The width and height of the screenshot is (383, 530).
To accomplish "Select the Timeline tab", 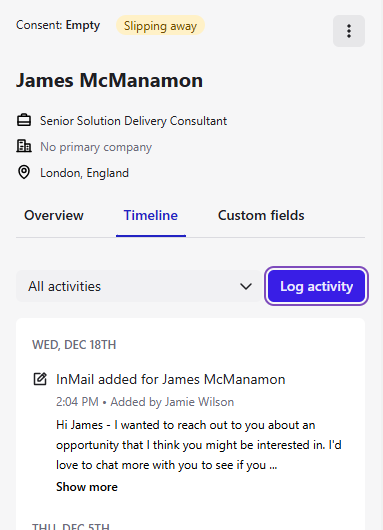I will pos(151,215).
